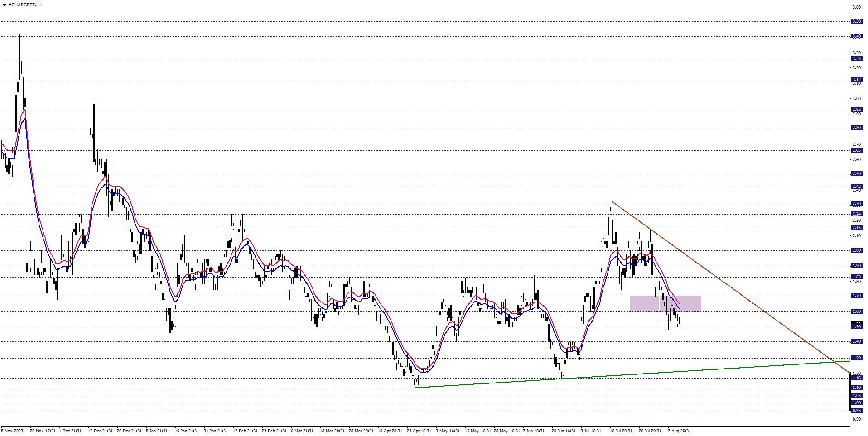The width and height of the screenshot is (868, 436).
Task: Click the 26 Jul 20:31 date label
Action: coord(650,431)
